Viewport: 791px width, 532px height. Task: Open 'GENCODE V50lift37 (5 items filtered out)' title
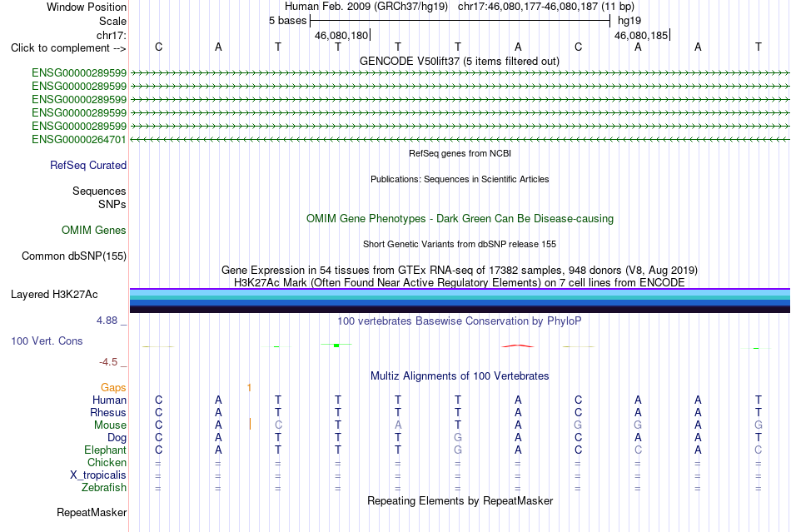pos(460,61)
